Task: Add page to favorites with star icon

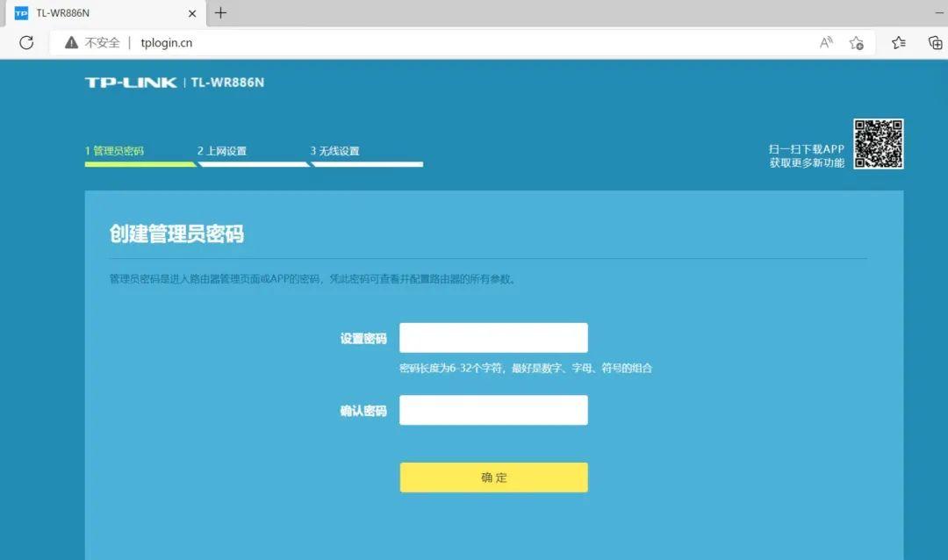Action: coord(857,42)
